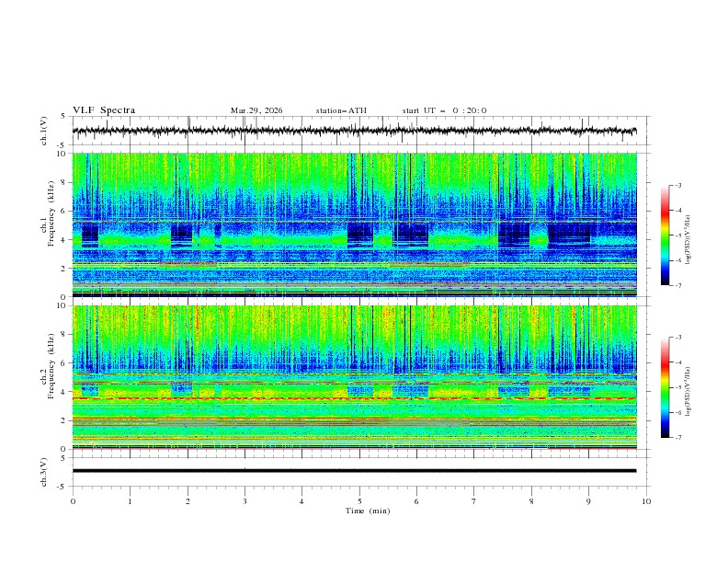Viewport: 728px width, 563px height.
Task: Click the ch.3 flat black waveform trace
Action: (354, 471)
